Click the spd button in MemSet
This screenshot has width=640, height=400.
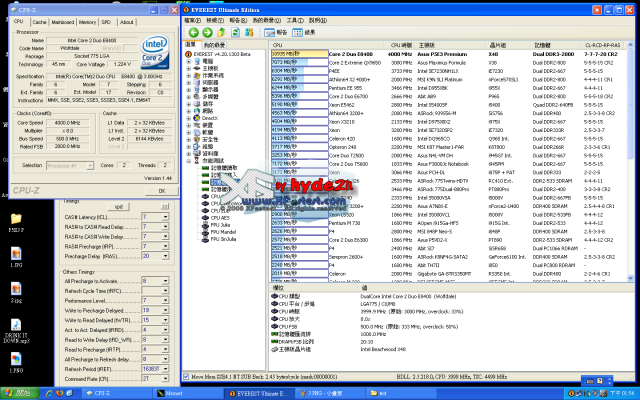118,207
